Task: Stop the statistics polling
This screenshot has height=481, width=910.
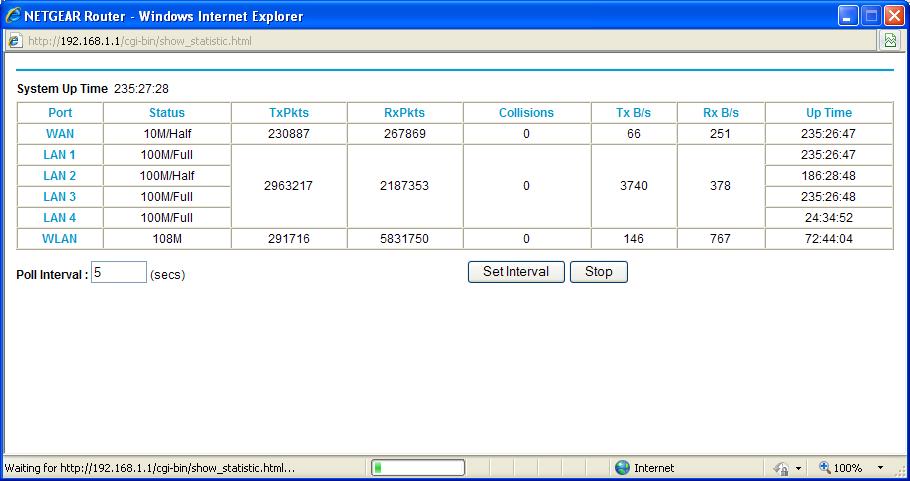Action: pos(598,272)
